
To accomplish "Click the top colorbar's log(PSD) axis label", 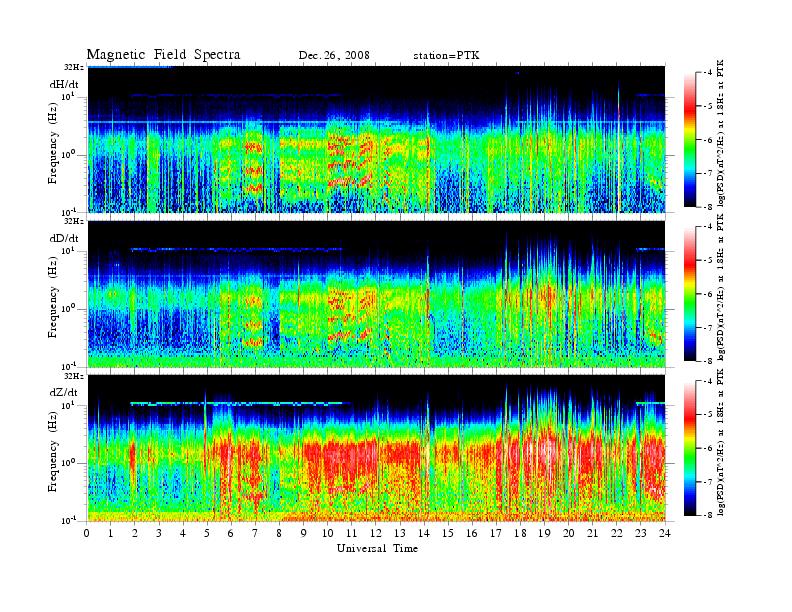I will coord(721,134).
